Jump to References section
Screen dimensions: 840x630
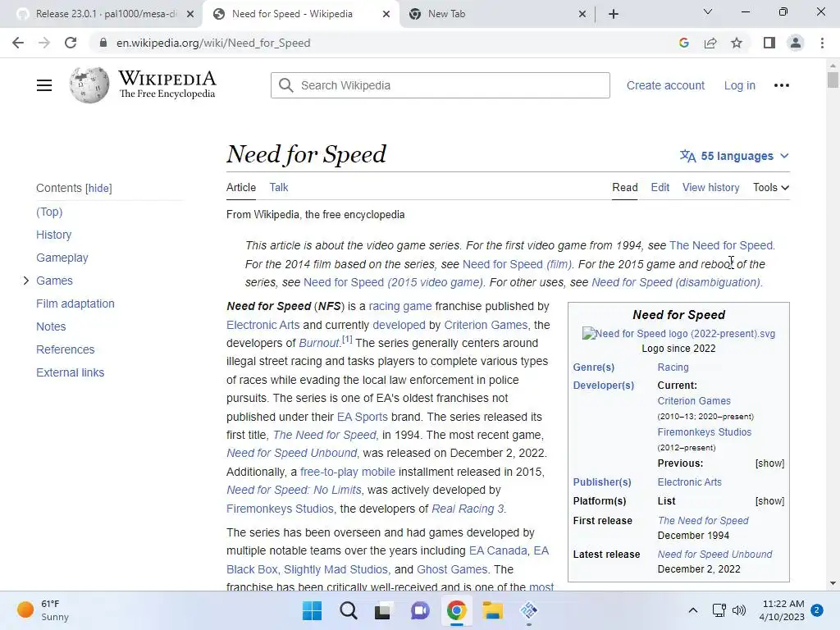point(66,349)
